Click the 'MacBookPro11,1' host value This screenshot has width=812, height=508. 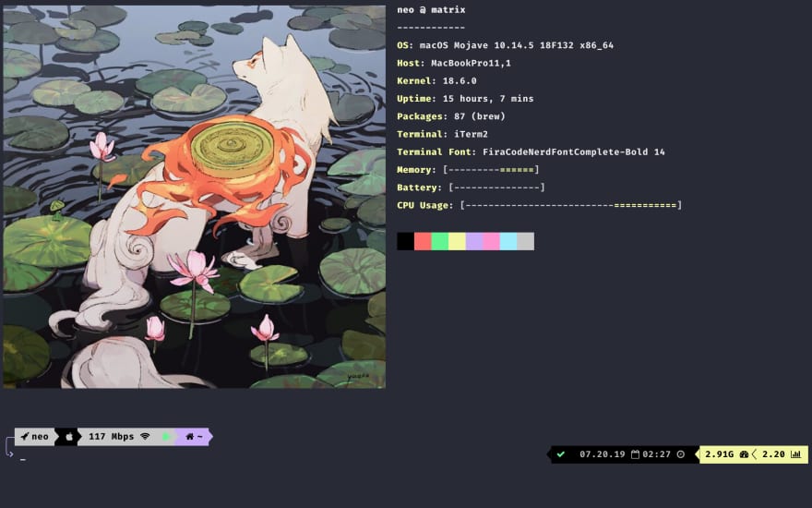point(471,63)
